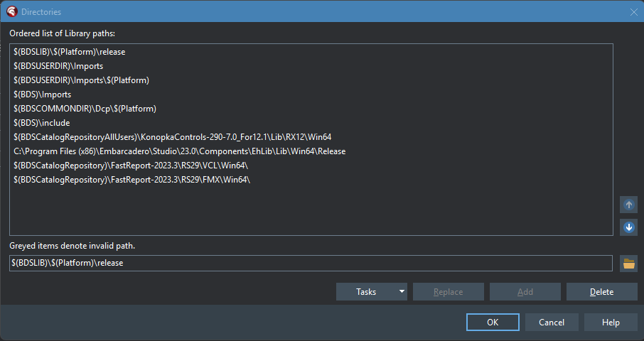Open the browse folder icon
The height and width of the screenshot is (341, 644).
(628, 264)
